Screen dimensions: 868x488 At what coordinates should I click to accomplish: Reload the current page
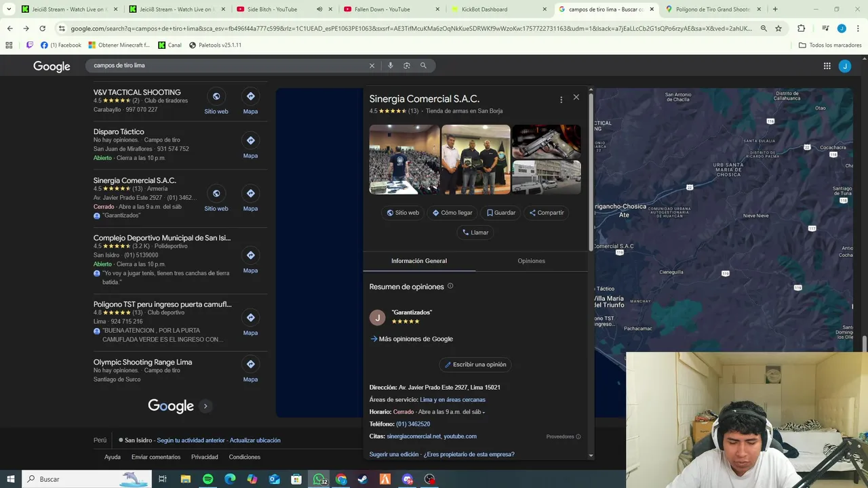(42, 28)
